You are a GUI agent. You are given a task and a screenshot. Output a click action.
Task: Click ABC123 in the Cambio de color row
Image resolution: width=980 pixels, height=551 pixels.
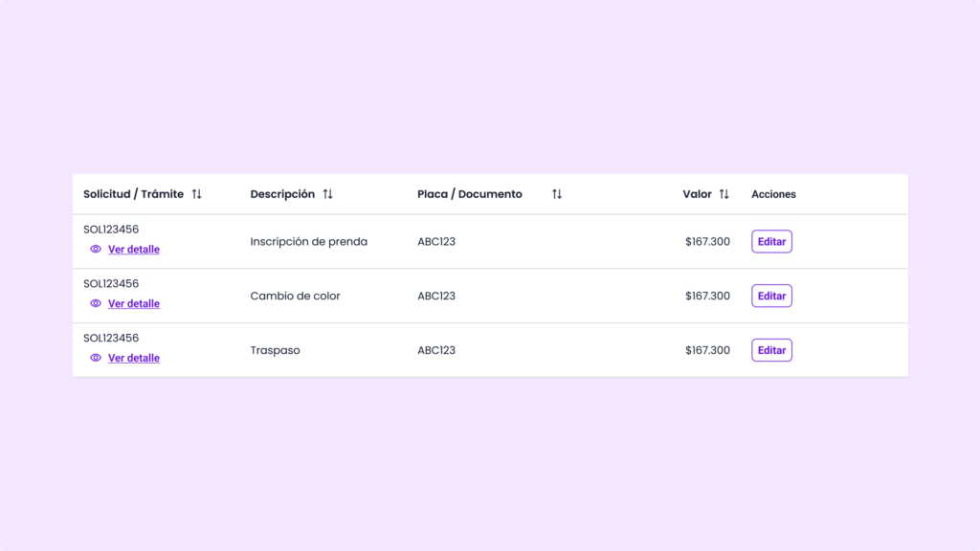436,297
